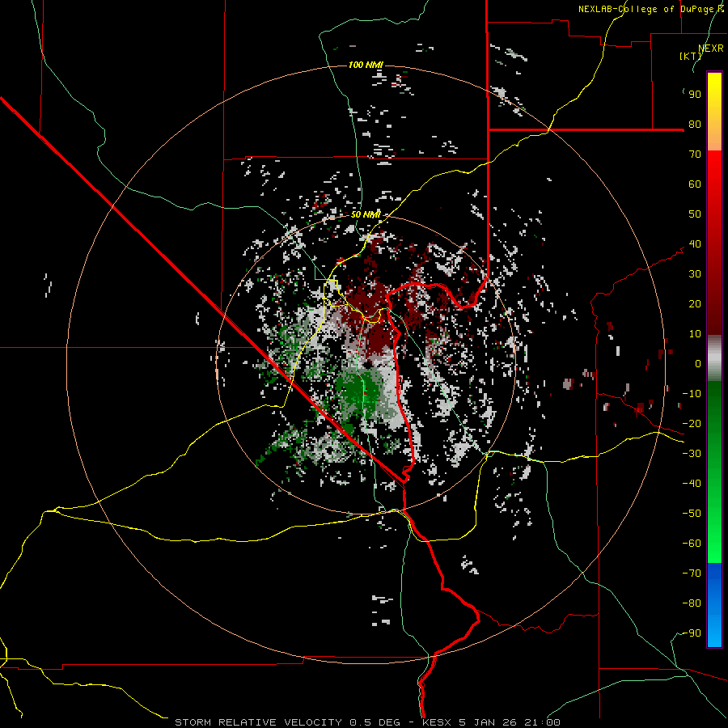Click the -60 value on velocity scale
The image size is (728, 728).
tap(692, 544)
